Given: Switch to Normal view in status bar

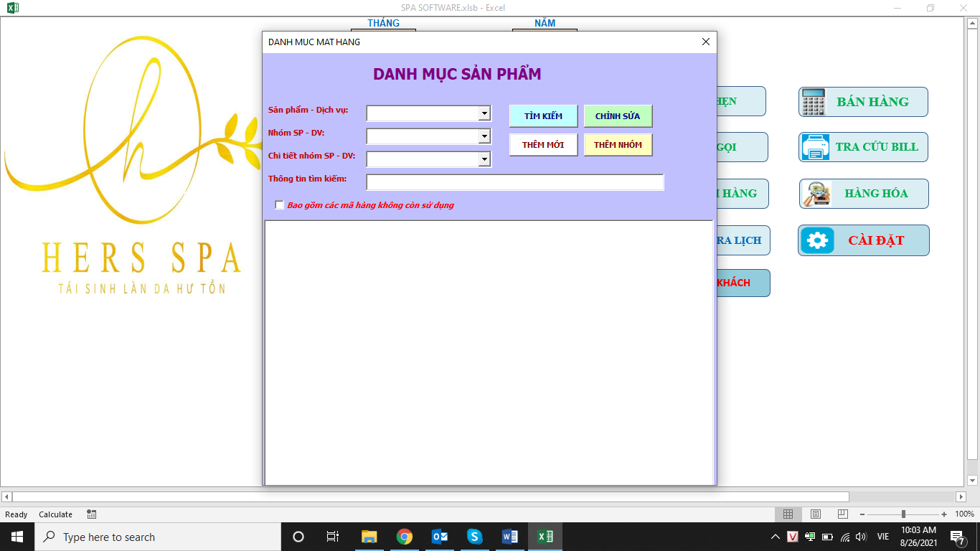Looking at the screenshot, I should coord(788,514).
